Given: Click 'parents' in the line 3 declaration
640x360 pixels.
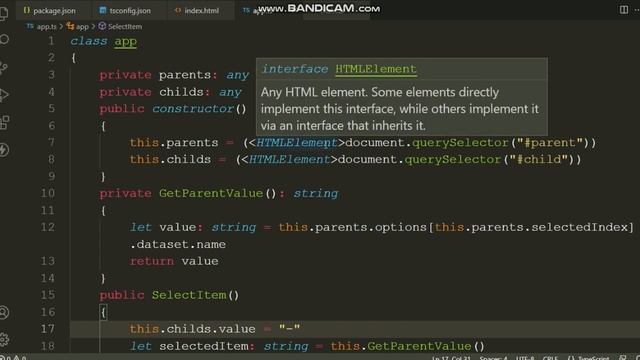Looking at the screenshot, I should pyautogui.click(x=184, y=75).
